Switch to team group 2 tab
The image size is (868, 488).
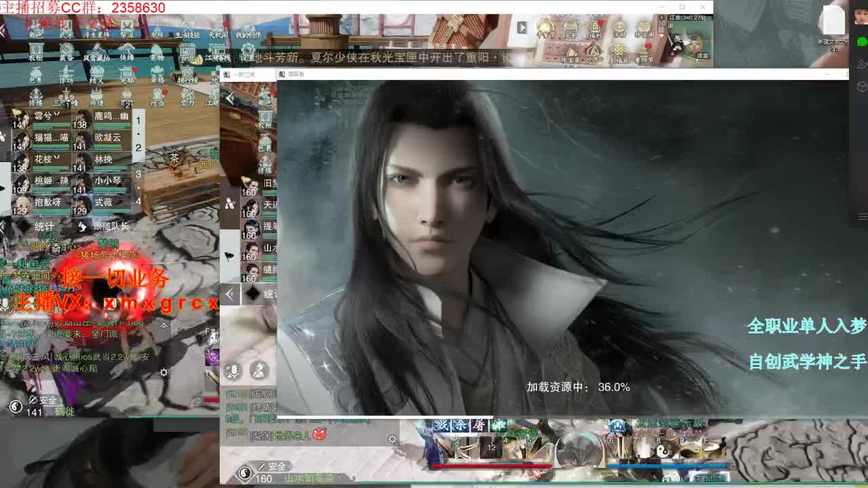(x=138, y=147)
